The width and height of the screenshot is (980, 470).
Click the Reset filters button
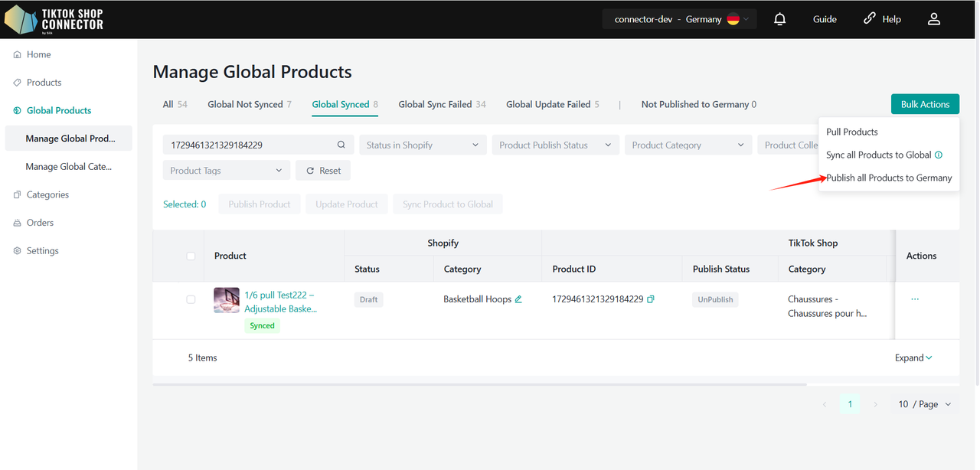[323, 171]
